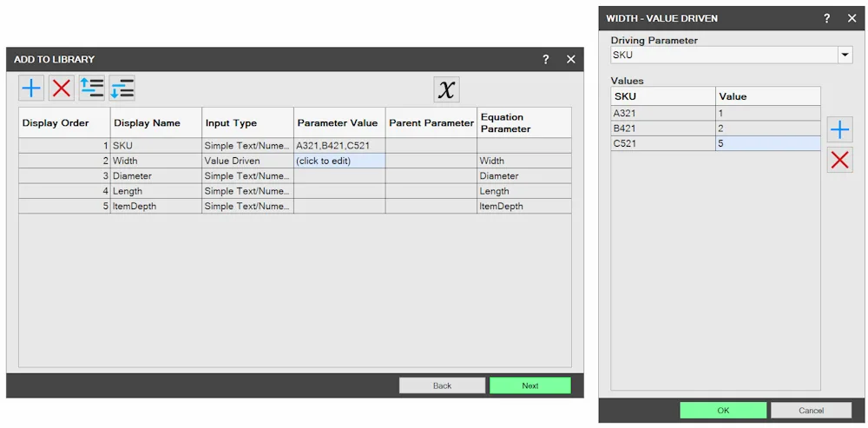Viewport: 868px width, 428px height.
Task: Select the SKU display name cell
Action: pyautogui.click(x=156, y=146)
